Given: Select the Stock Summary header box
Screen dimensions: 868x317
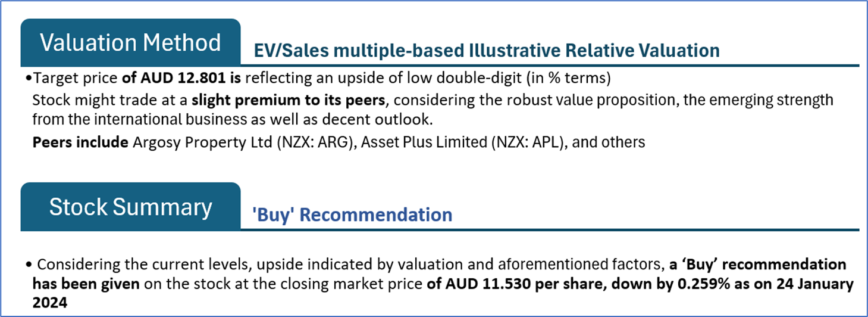Looking at the screenshot, I should coord(130,207).
